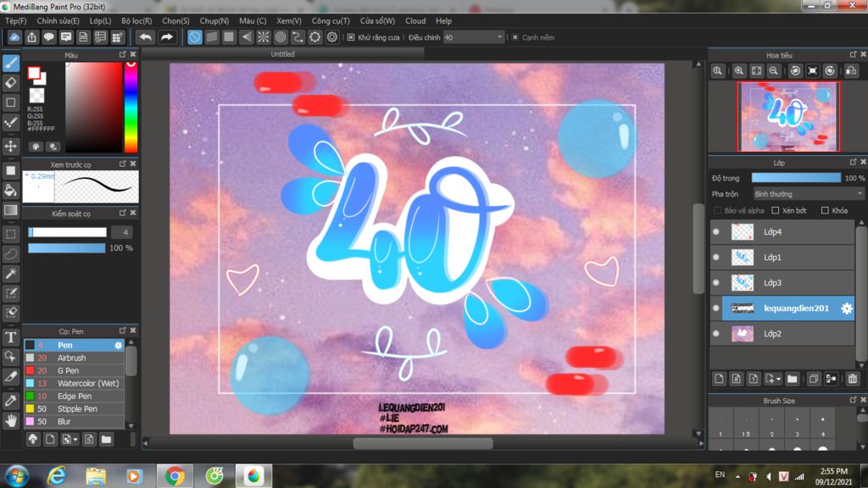Click the Redo arrow in toolbar

[166, 37]
